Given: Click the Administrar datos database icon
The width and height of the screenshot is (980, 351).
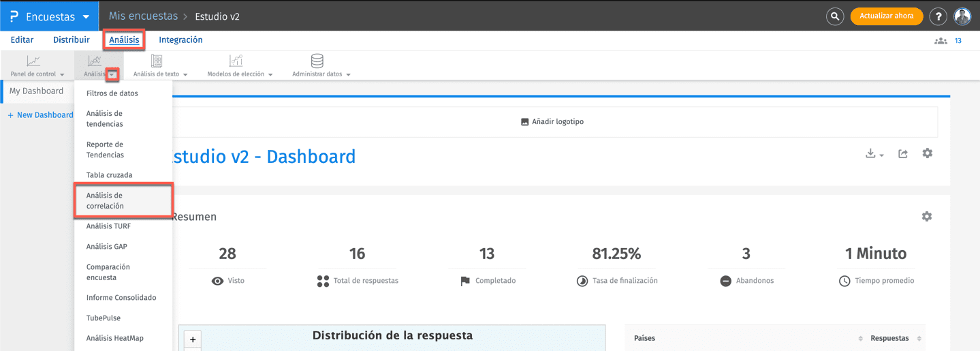Looking at the screenshot, I should click(x=317, y=61).
